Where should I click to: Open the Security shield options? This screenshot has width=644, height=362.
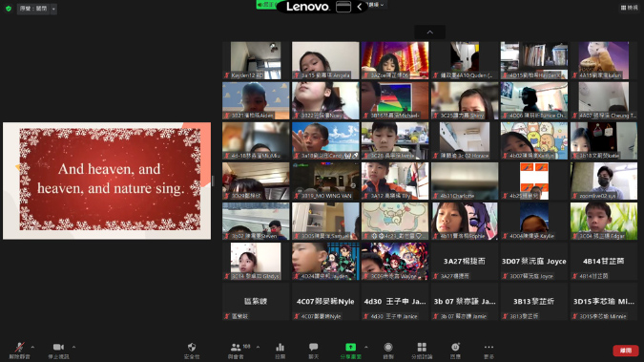(192, 351)
